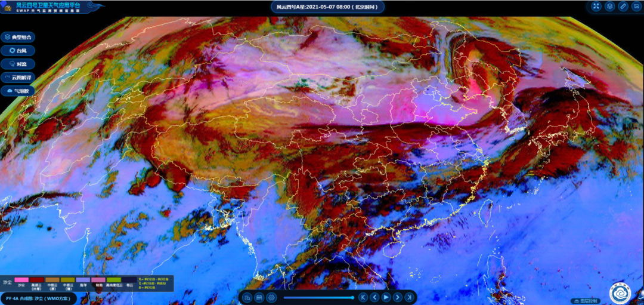Click the image export icon at top right
The width and height of the screenshot is (644, 305).
coord(636,7)
